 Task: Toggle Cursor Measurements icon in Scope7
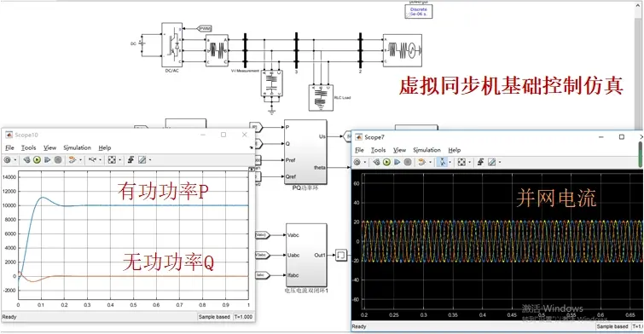pyautogui.click(x=491, y=162)
